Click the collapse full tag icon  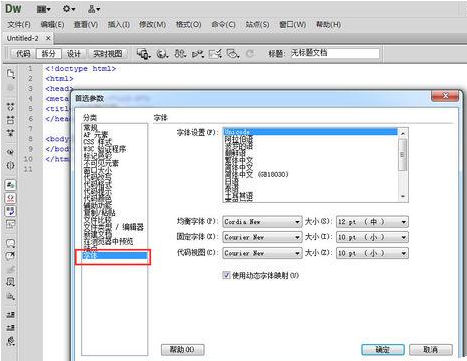(x=10, y=107)
